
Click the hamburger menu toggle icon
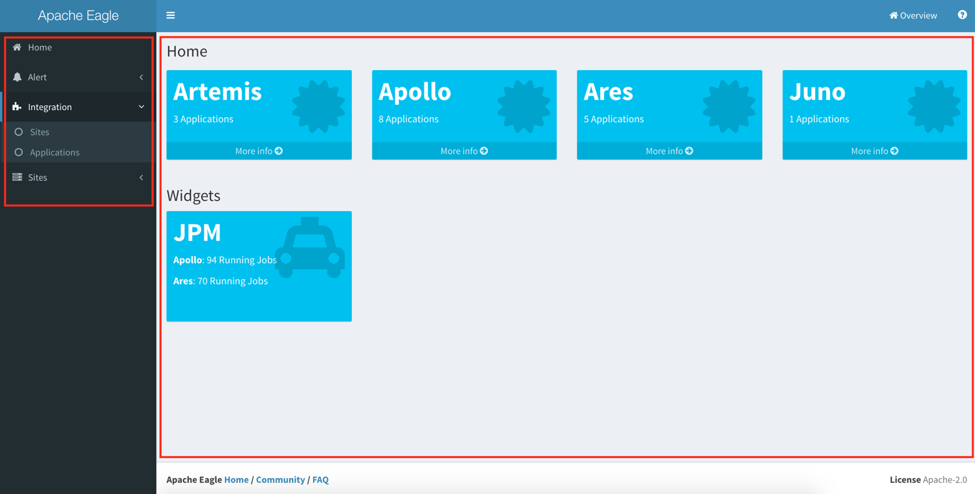point(170,16)
